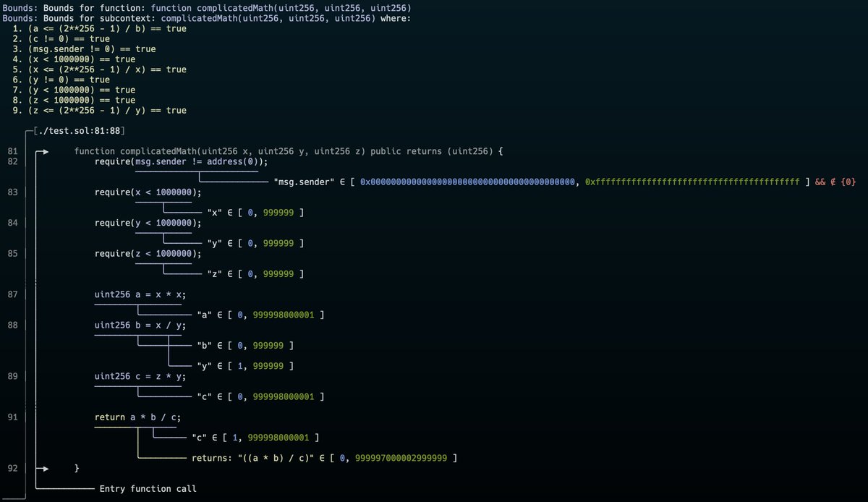Click condition 8: (z < 1000000) == true
Viewport: 868px width, 502px height.
(75, 100)
